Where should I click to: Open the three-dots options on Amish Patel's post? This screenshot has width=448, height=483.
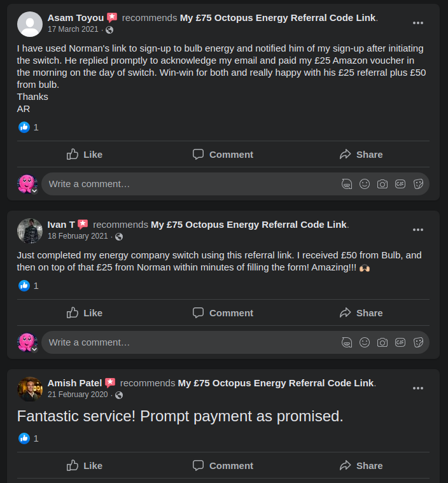pyautogui.click(x=418, y=388)
